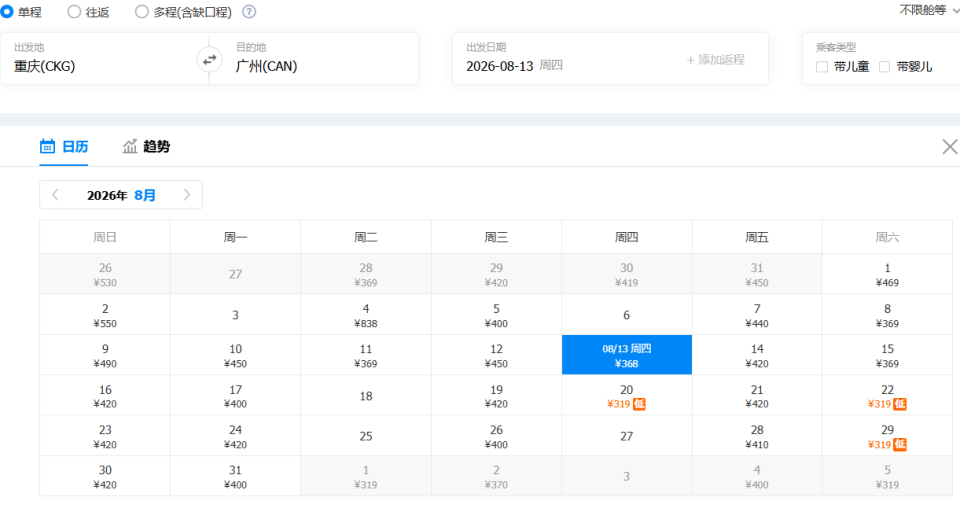Check the 带儿童 checkbox

click(x=822, y=67)
